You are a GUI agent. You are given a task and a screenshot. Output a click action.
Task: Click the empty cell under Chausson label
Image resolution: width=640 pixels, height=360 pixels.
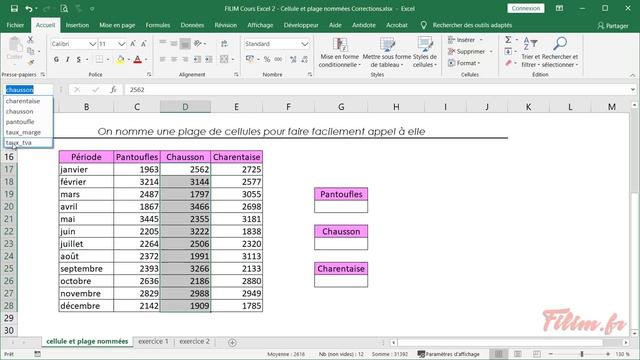coord(341,244)
